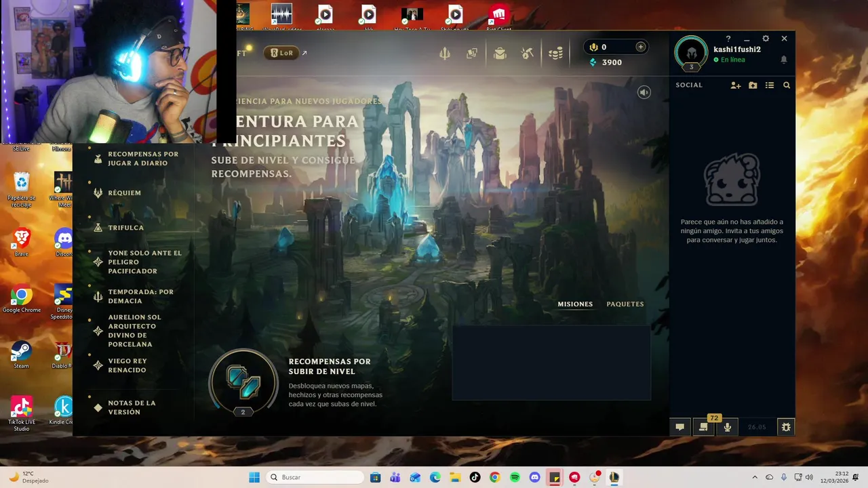Image resolution: width=868 pixels, height=488 pixels.
Task: Click the 26.05 version number
Action: pyautogui.click(x=757, y=427)
